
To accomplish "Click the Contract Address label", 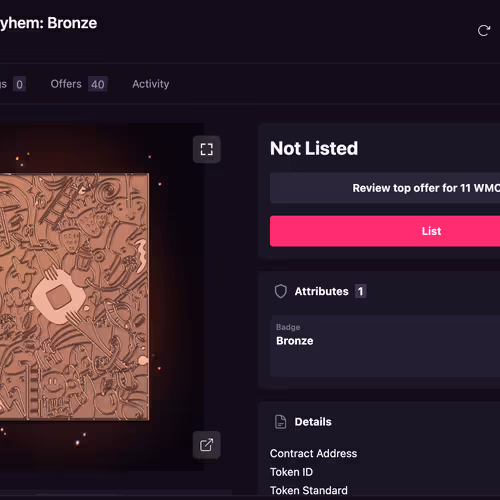I will (313, 453).
